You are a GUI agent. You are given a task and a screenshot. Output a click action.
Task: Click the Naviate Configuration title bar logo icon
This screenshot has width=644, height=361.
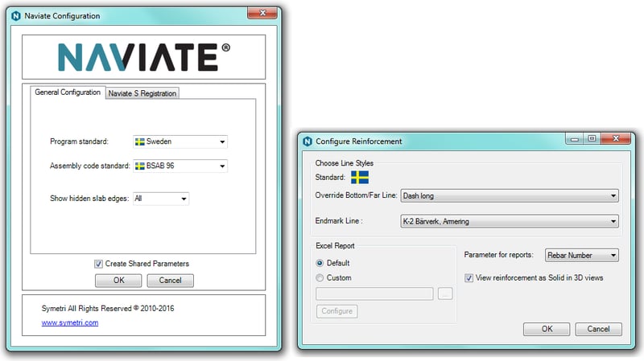[16, 16]
